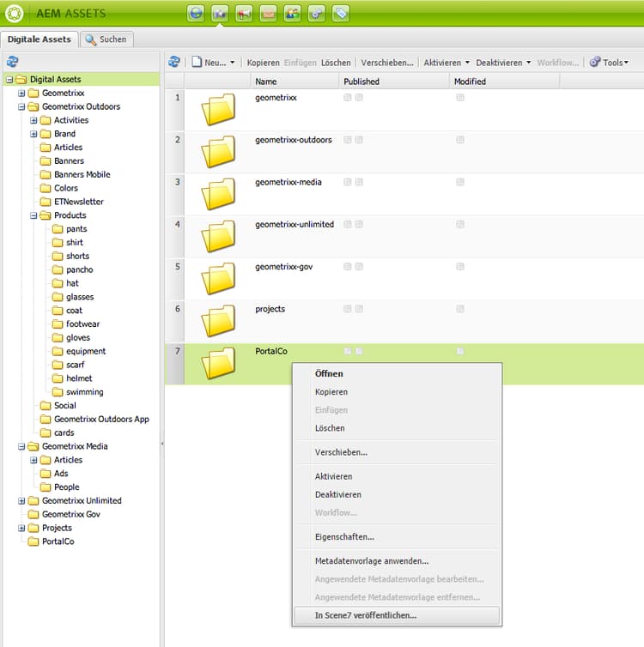The width and height of the screenshot is (644, 647).
Task: Click the Digital Assets root folder icon
Action: (x=21, y=79)
